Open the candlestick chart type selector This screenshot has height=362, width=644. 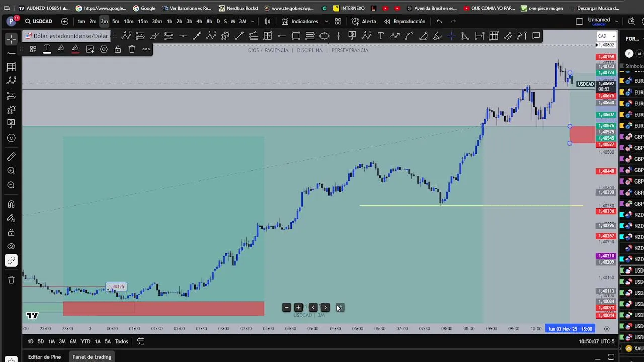coord(267,21)
